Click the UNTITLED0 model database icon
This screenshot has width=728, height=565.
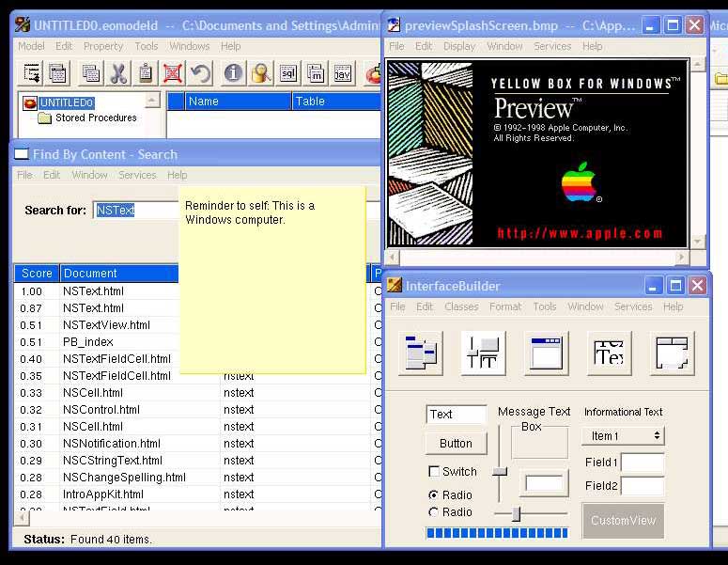(x=30, y=102)
